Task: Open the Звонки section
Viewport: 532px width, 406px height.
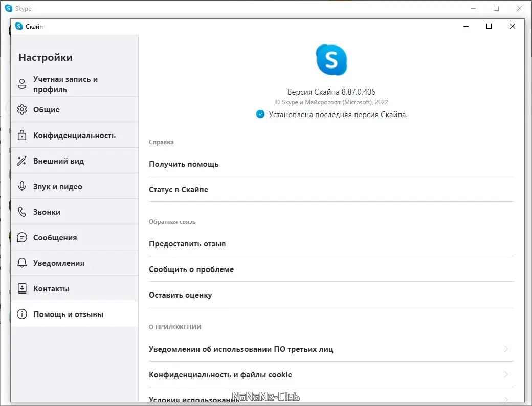Action: [75, 212]
